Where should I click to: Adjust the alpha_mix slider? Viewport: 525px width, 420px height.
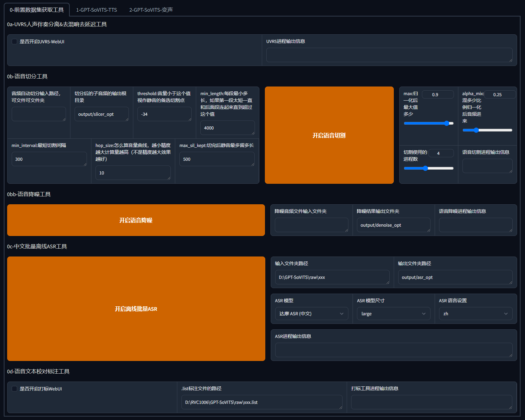click(487, 130)
